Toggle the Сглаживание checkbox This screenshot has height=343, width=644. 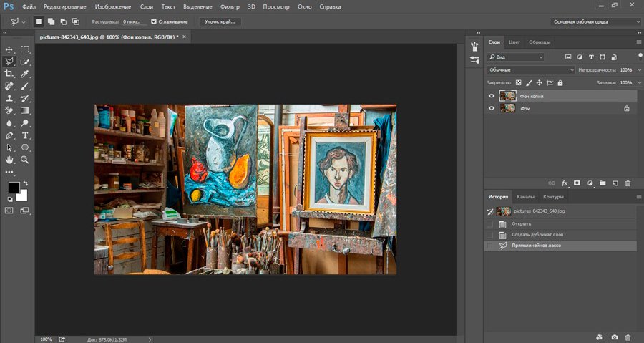click(x=154, y=21)
